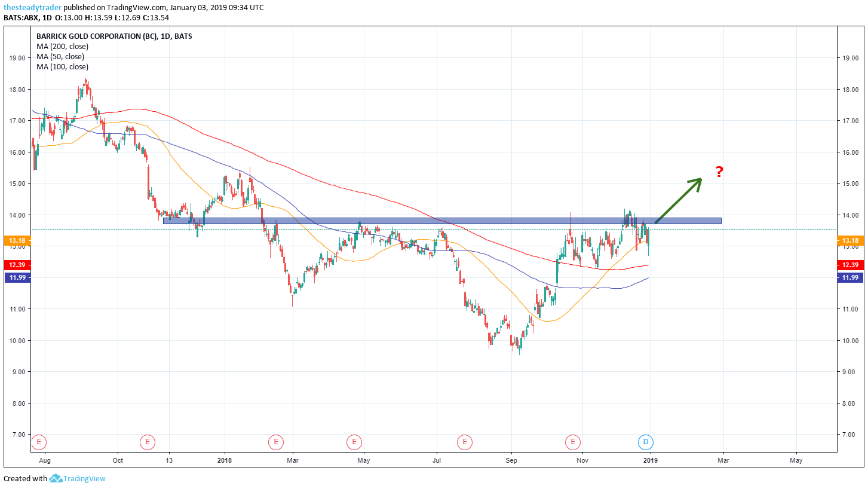
Task: Click the earnings E marker above Aug
Action: [39, 442]
